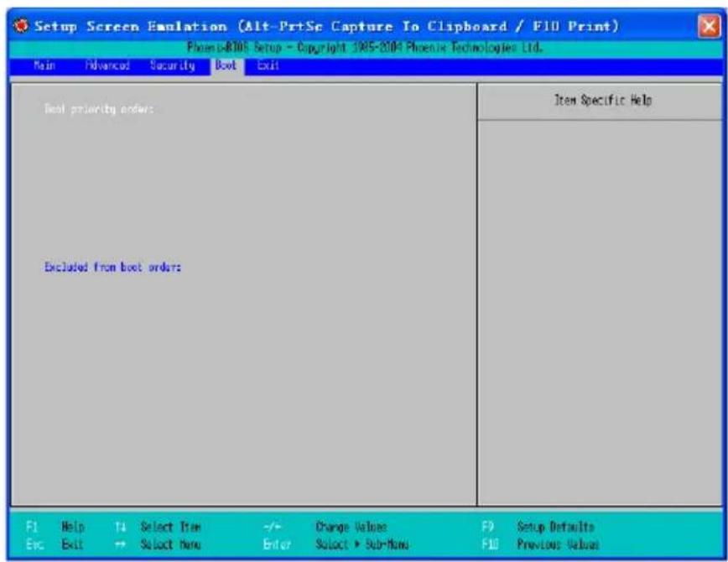Open the Main menu tab

[x=44, y=65]
